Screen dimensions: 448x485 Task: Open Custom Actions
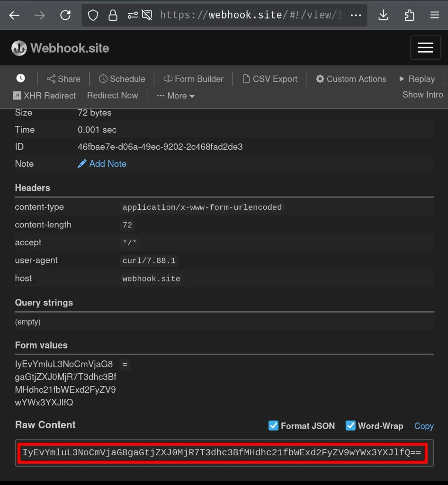[x=351, y=79]
